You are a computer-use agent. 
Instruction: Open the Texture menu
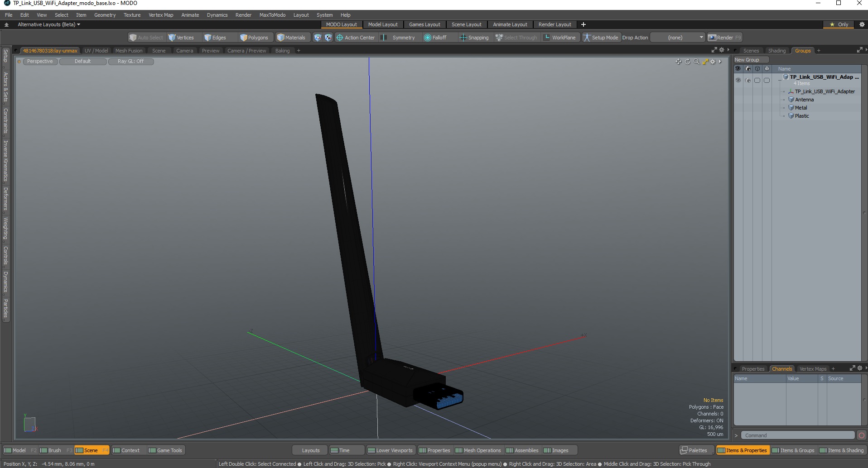point(132,15)
